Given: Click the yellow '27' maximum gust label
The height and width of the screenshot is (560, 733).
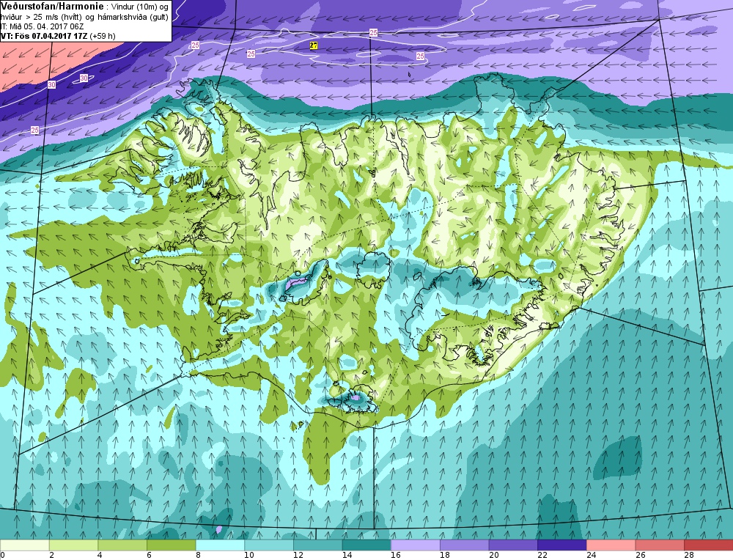Looking at the screenshot, I should (314, 45).
